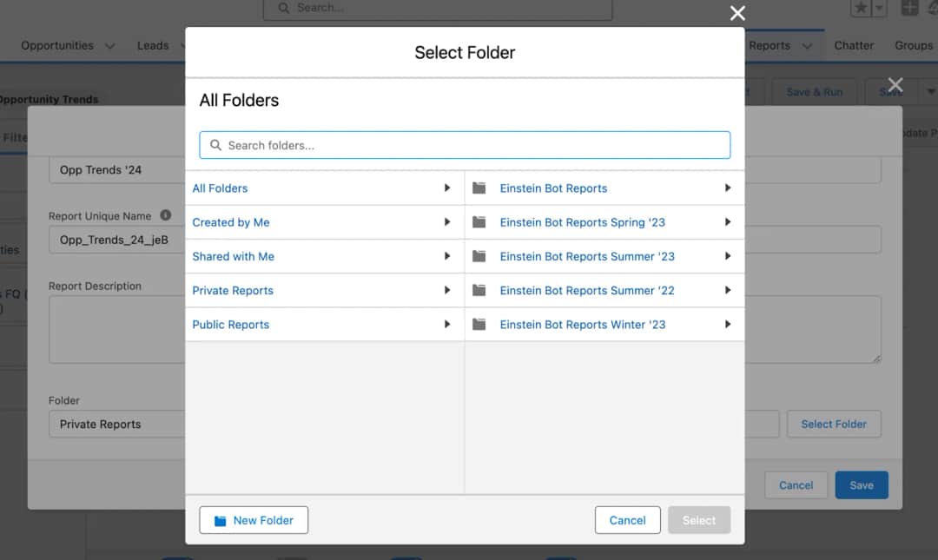
Task: Expand Created by Me arrow
Action: pyautogui.click(x=447, y=222)
